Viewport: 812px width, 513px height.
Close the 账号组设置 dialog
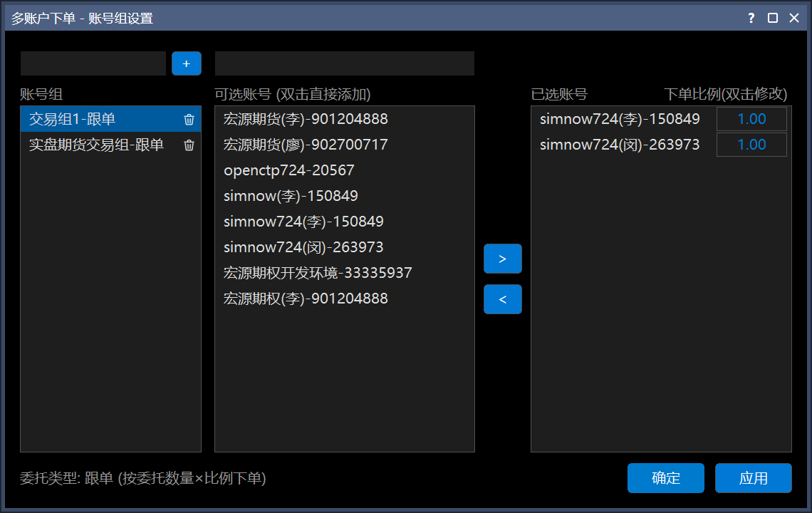pyautogui.click(x=794, y=18)
